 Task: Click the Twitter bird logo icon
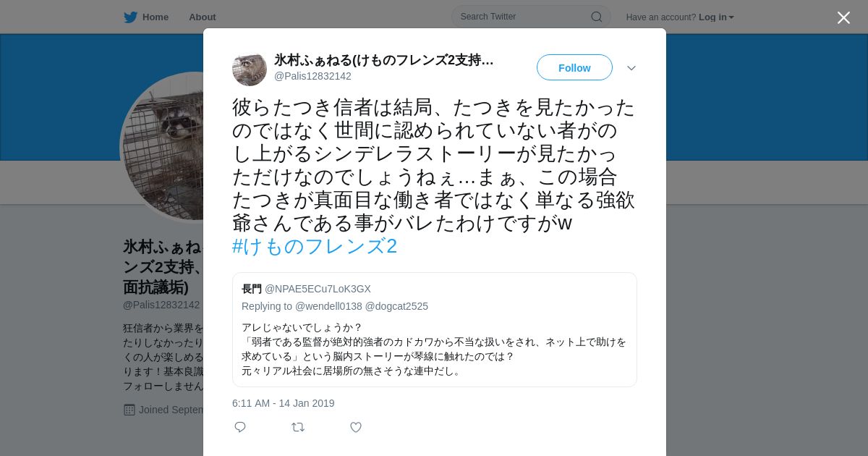tap(130, 17)
